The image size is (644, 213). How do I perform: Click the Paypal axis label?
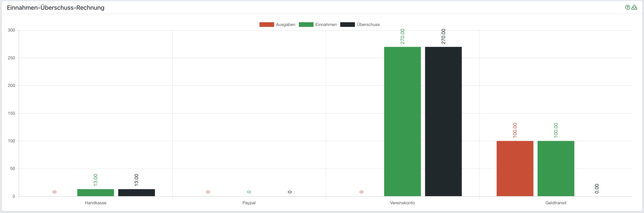coord(249,203)
